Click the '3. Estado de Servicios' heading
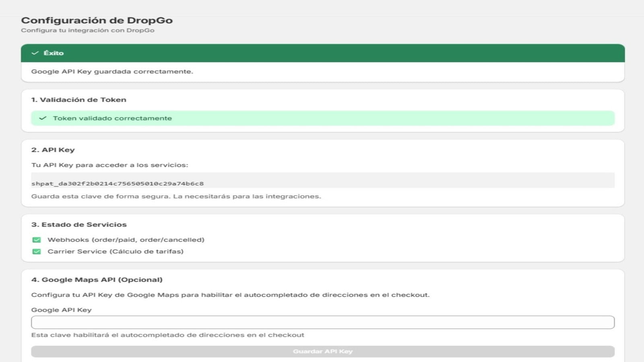Screen dimensions: 644x362 pos(79,224)
